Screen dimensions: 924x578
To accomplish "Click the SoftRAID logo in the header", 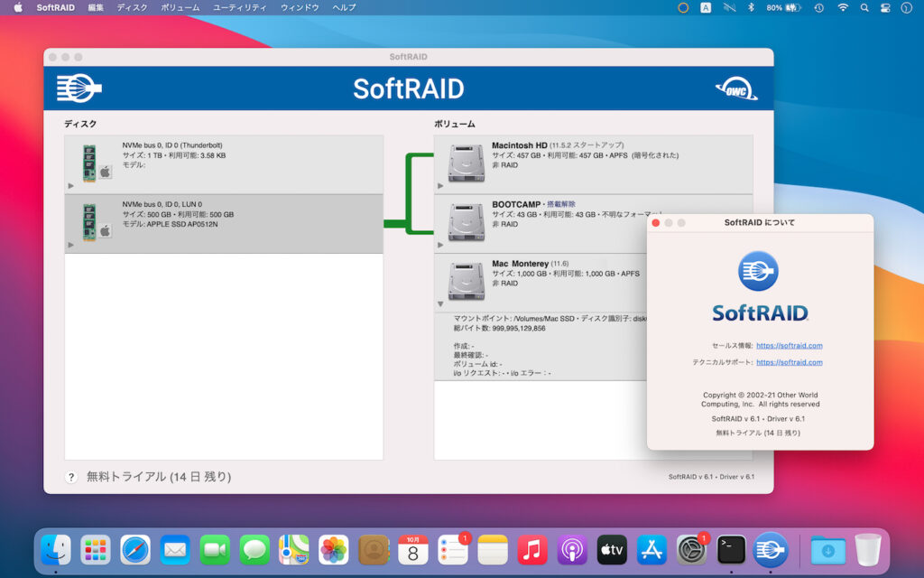I will pyautogui.click(x=78, y=89).
